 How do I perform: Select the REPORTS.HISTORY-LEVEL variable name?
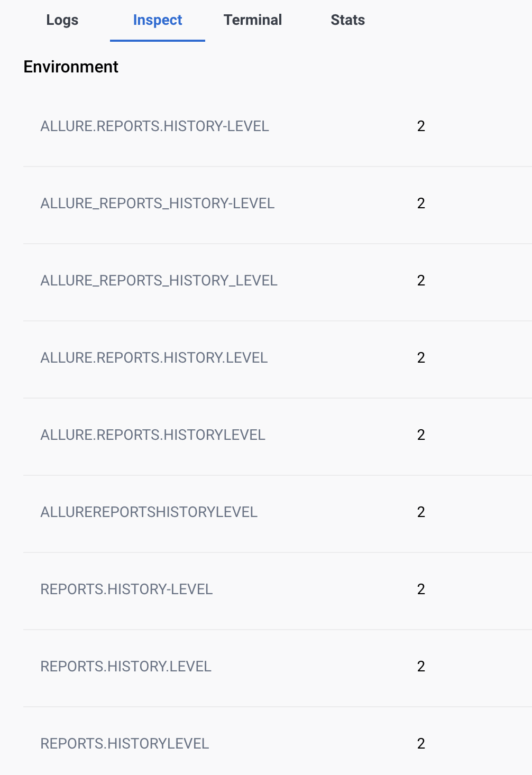point(127,589)
